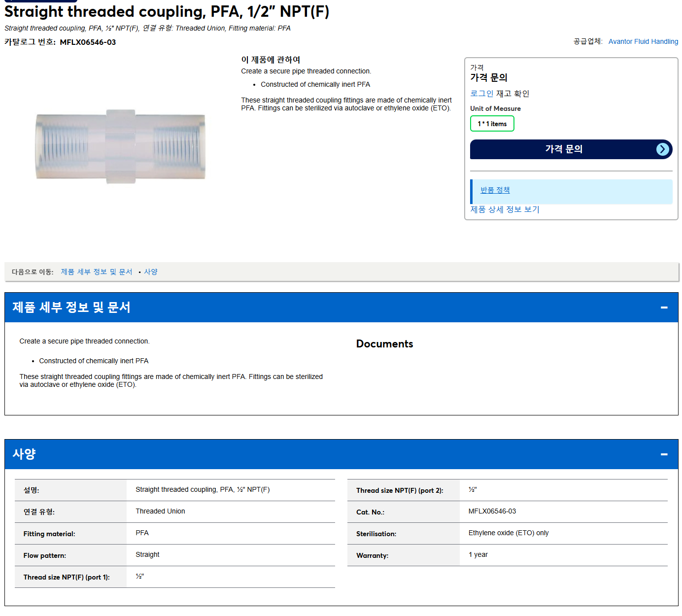Click the Documents heading
The height and width of the screenshot is (616, 682).
pos(384,344)
